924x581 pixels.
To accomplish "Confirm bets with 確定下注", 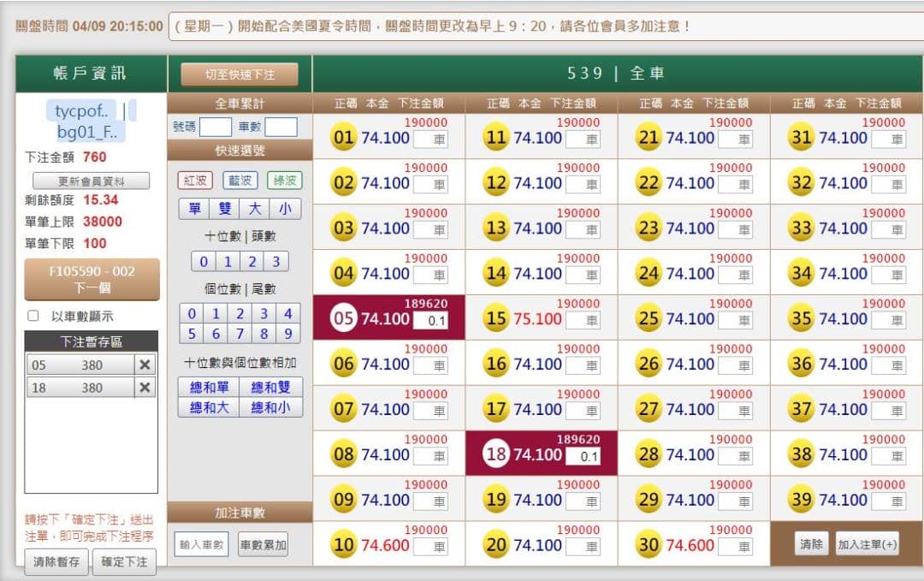I will 124,561.
